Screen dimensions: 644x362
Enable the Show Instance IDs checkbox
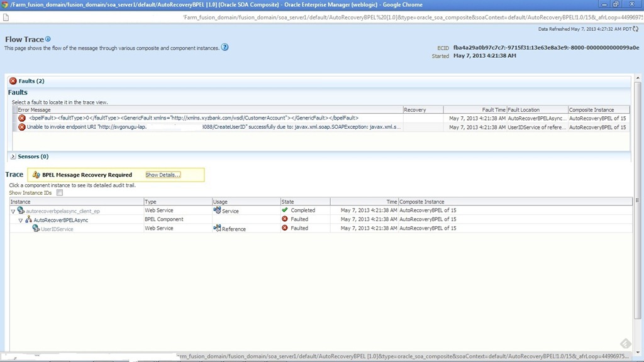pyautogui.click(x=60, y=193)
